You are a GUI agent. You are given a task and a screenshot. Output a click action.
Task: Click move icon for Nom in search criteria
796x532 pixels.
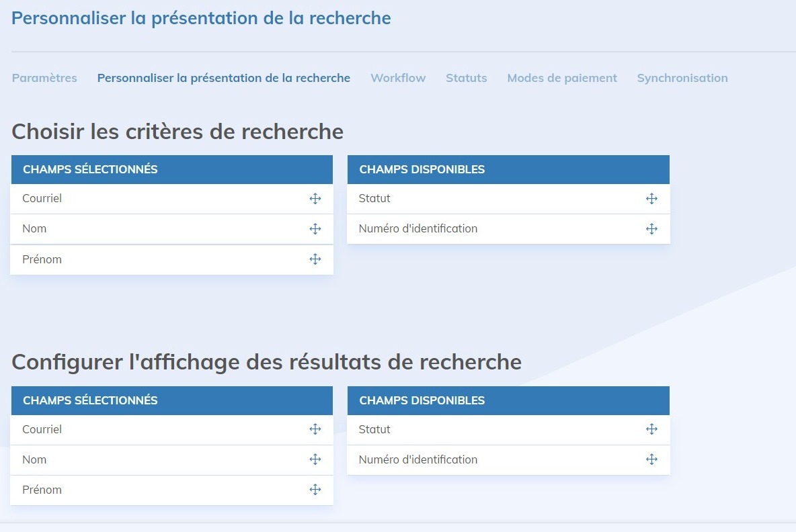click(x=315, y=229)
